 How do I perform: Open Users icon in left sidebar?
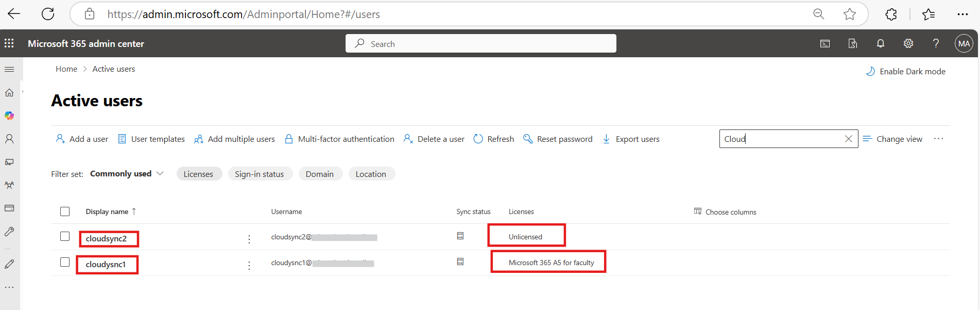9,139
